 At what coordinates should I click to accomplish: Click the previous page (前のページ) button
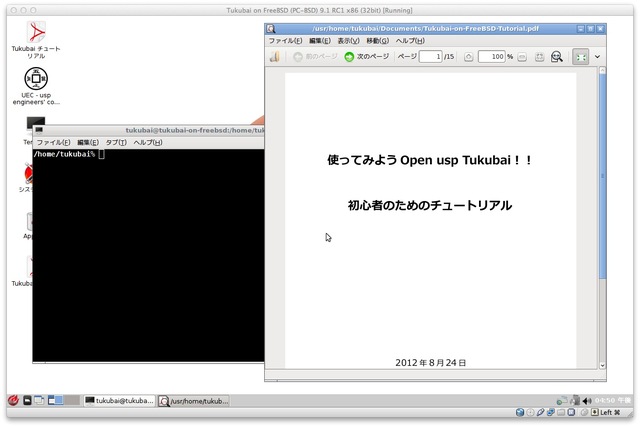pos(315,57)
